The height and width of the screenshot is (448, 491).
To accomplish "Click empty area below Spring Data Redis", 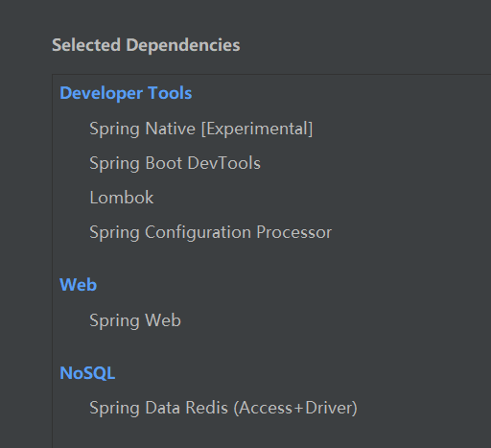I will pyautogui.click(x=271, y=435).
